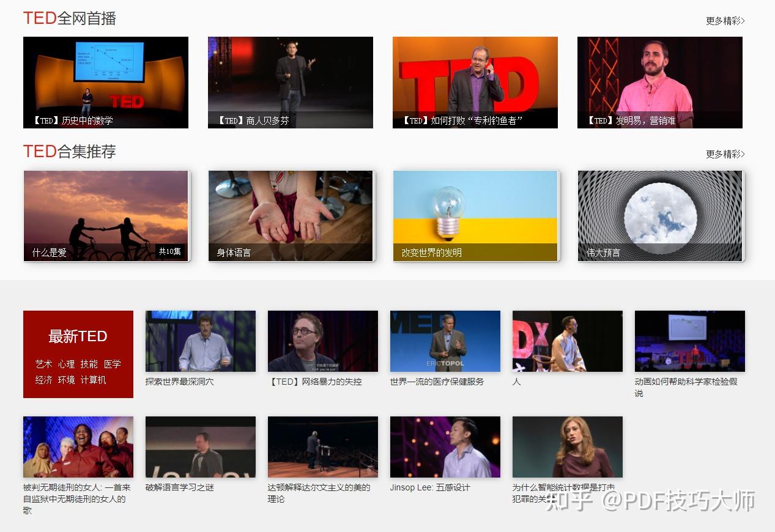Open more in TED合集推荐 section

click(x=725, y=154)
